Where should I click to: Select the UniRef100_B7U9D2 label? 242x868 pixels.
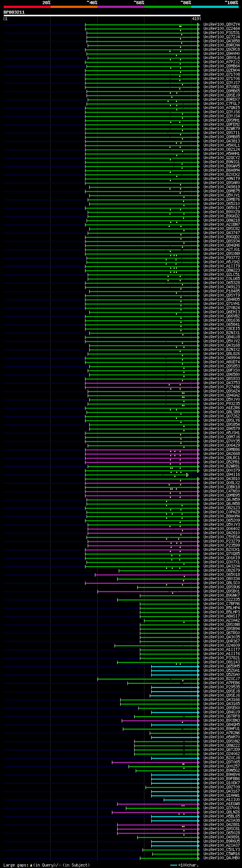coord(222,87)
